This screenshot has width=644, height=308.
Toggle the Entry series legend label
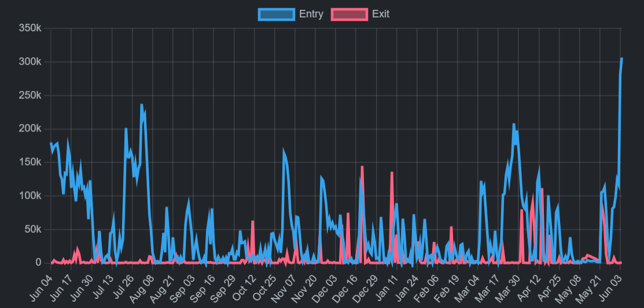tap(311, 14)
